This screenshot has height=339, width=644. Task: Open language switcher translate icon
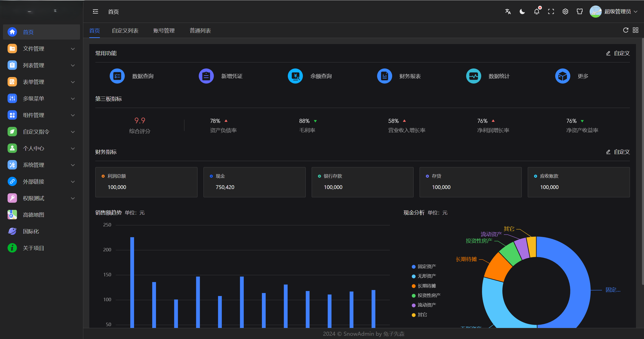[x=508, y=11]
